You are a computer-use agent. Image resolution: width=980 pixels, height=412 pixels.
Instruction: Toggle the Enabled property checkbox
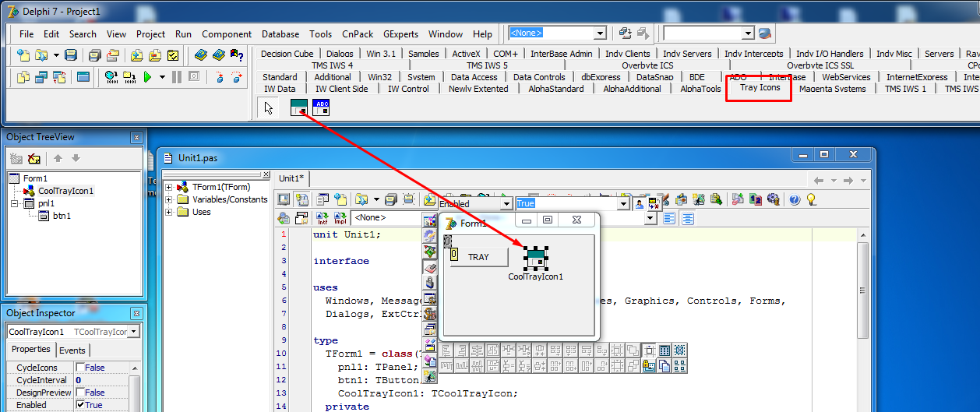[x=80, y=405]
